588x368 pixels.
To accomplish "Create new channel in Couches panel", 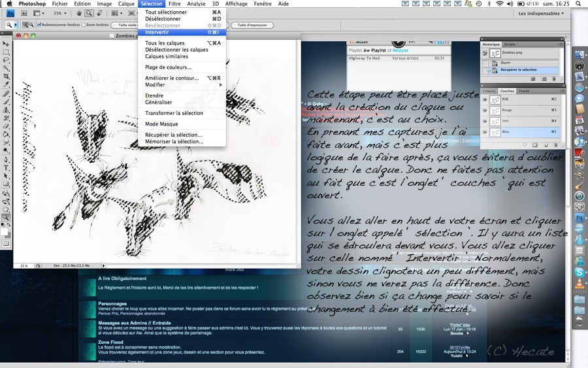I will 546,145.
